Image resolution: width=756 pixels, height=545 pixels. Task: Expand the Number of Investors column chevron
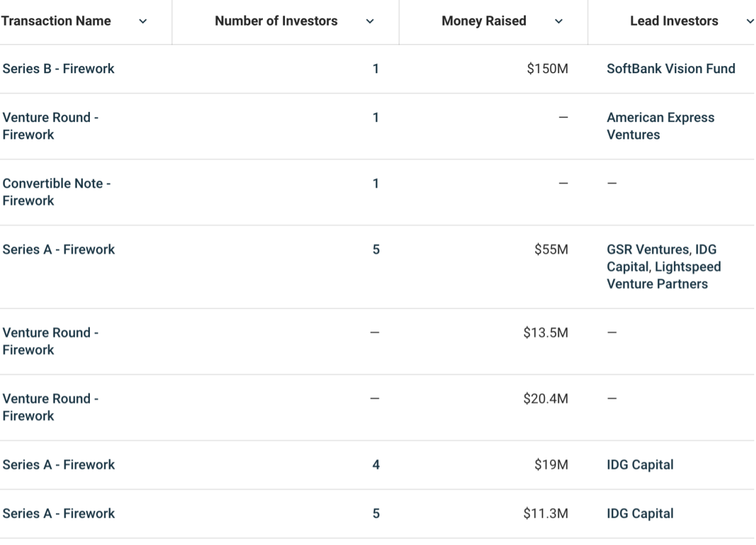tap(370, 22)
